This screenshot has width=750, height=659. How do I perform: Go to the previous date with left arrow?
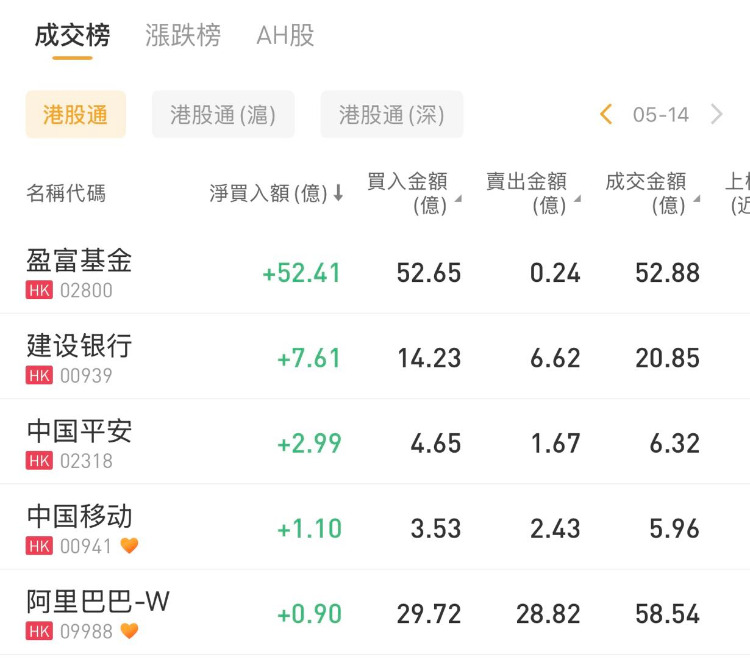[x=606, y=114]
